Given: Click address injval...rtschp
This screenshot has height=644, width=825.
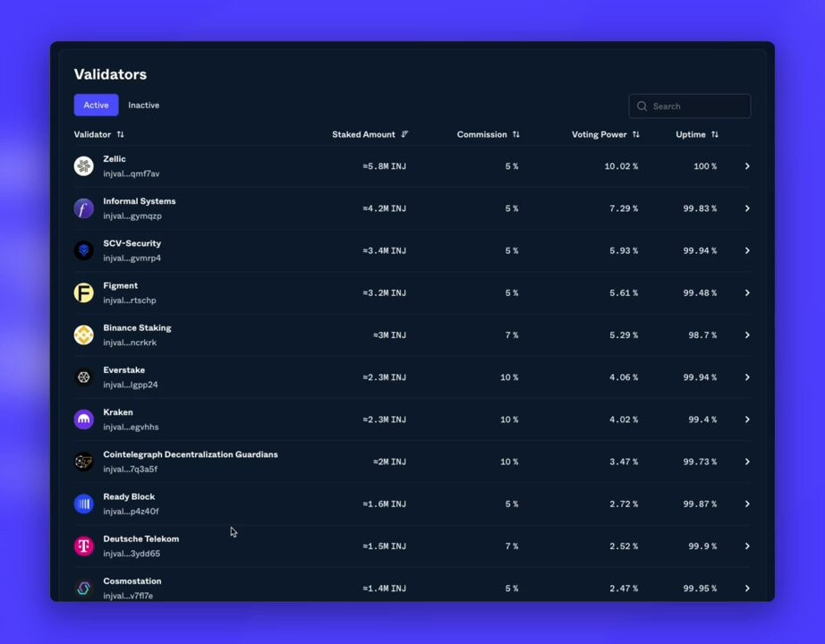Looking at the screenshot, I should point(130,301).
